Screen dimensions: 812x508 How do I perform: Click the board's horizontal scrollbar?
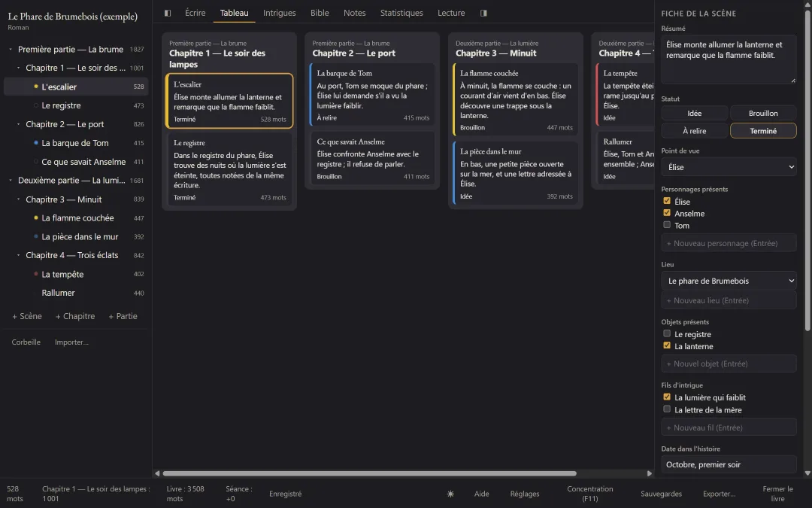click(x=369, y=473)
